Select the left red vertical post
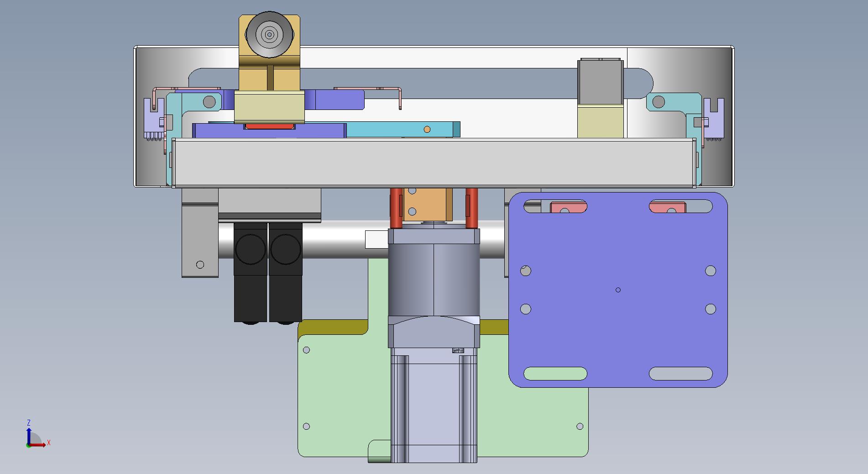The width and height of the screenshot is (868, 474). 395,208
